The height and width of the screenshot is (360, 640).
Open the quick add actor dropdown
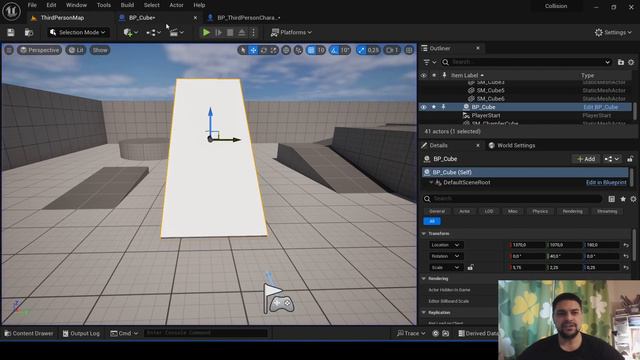131,32
